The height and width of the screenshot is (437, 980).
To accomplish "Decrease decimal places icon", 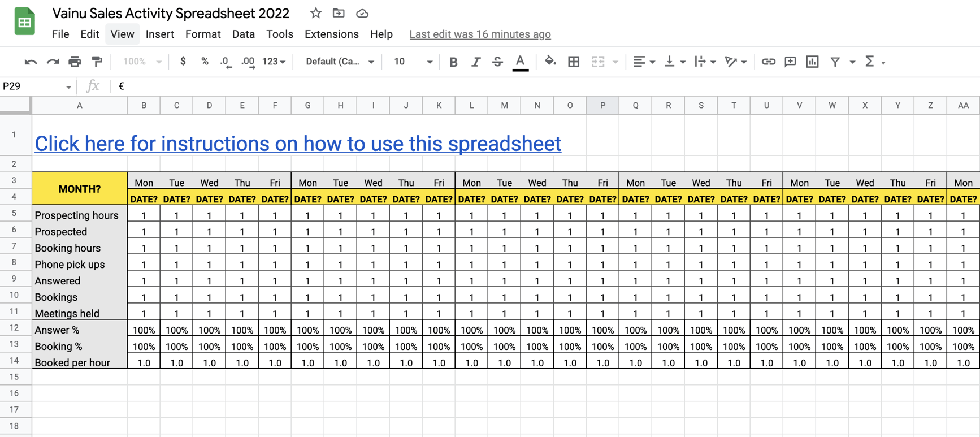I will 226,62.
